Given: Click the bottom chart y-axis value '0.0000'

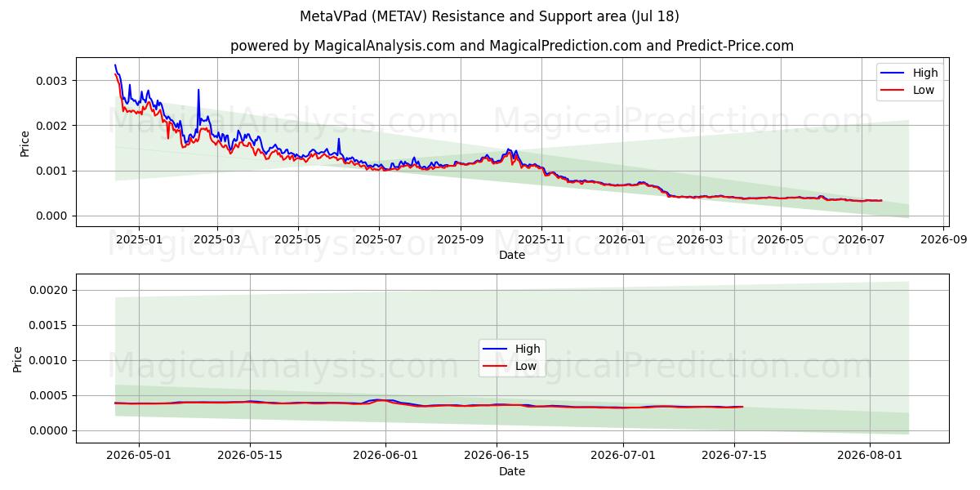Looking at the screenshot, I should [51, 431].
